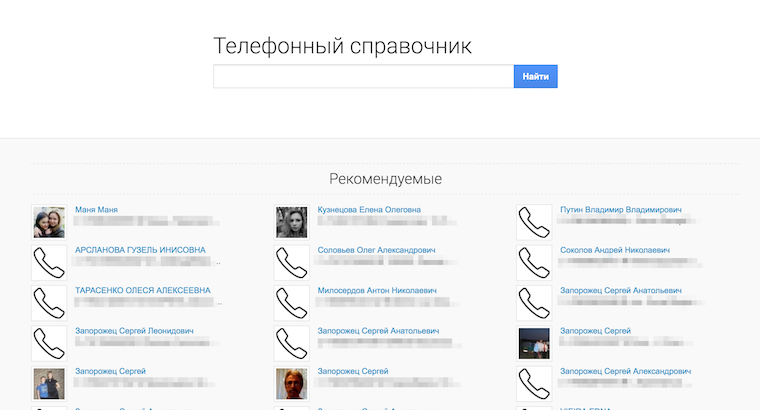Follow the Соловьев Олег Александрович link

coord(376,250)
